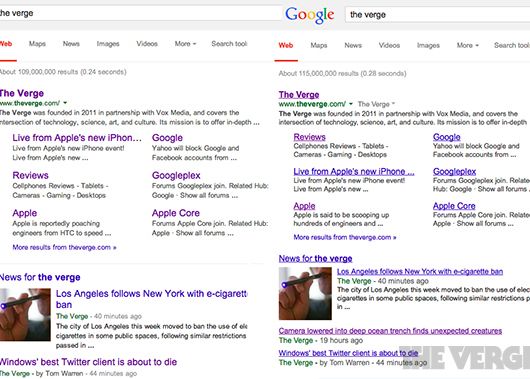Open Images tab in the left pane

click(x=108, y=44)
